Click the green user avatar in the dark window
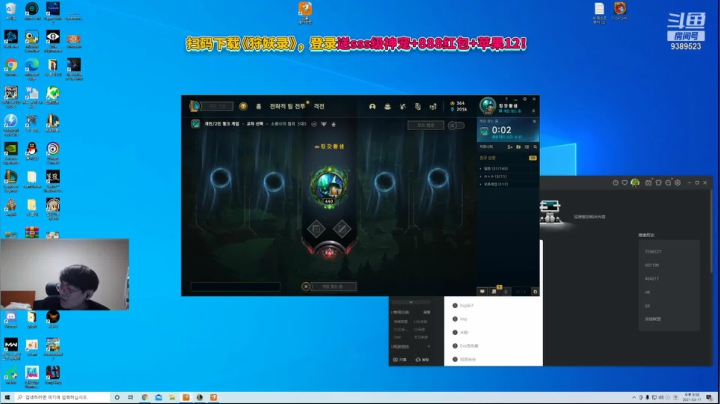The height and width of the screenshot is (404, 720). [x=635, y=183]
